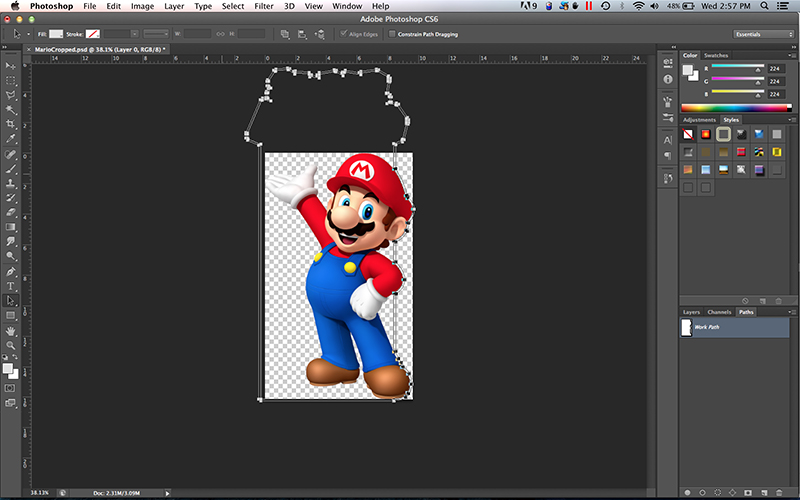The width and height of the screenshot is (800, 500).
Task: Toggle link between width and height
Action: pyautogui.click(x=220, y=34)
